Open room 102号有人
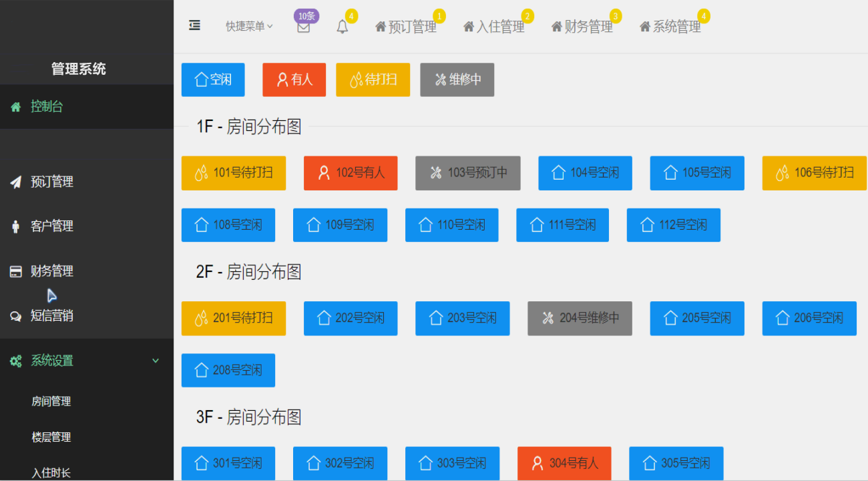The width and height of the screenshot is (868, 481). pyautogui.click(x=351, y=173)
